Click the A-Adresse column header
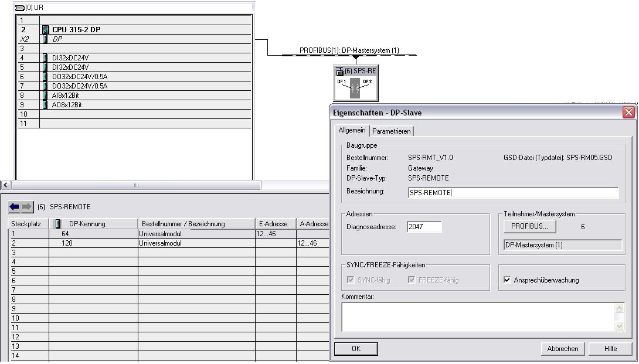Viewport: 639px width, 364px height. (x=312, y=224)
